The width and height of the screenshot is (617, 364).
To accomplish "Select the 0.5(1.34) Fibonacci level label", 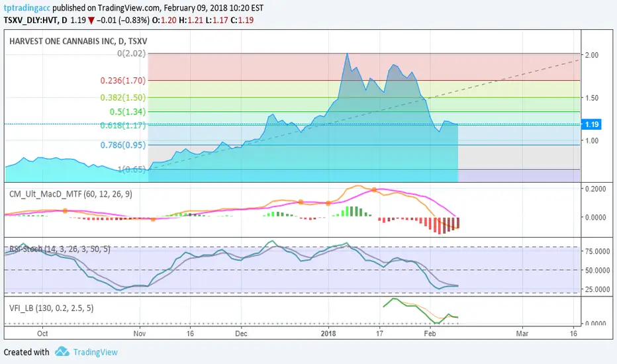I will (128, 112).
